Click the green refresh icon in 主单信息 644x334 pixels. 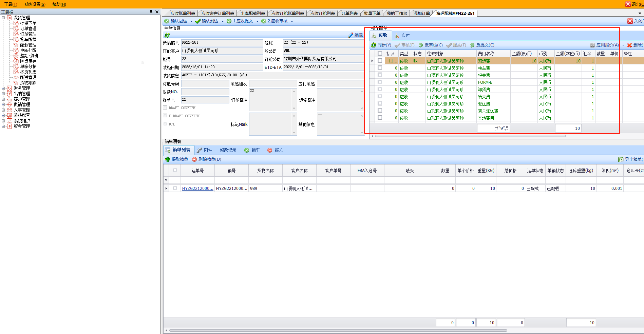[167, 35]
